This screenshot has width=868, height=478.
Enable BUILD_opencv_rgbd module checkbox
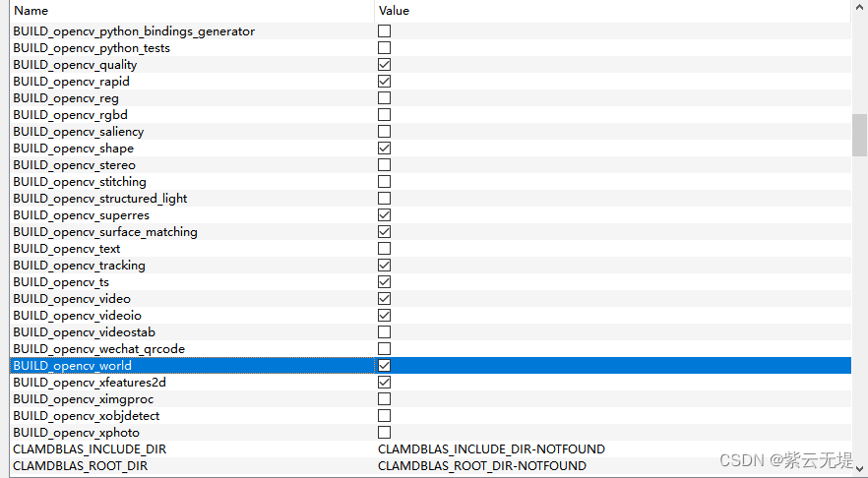click(384, 114)
